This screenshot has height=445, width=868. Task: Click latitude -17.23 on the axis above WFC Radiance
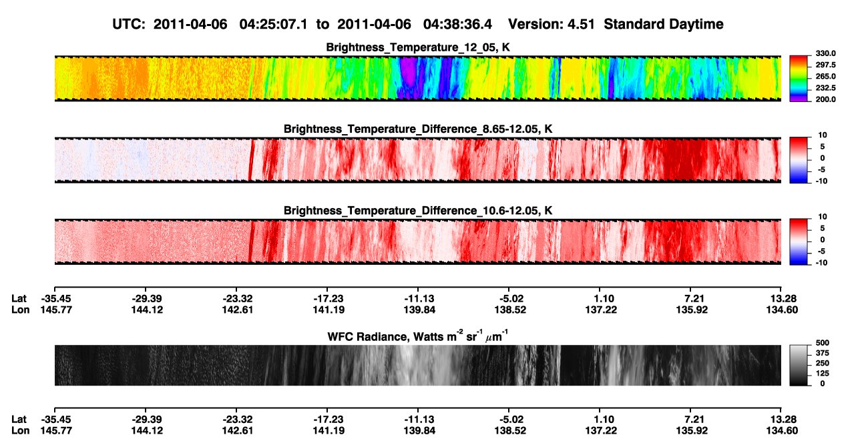327,298
